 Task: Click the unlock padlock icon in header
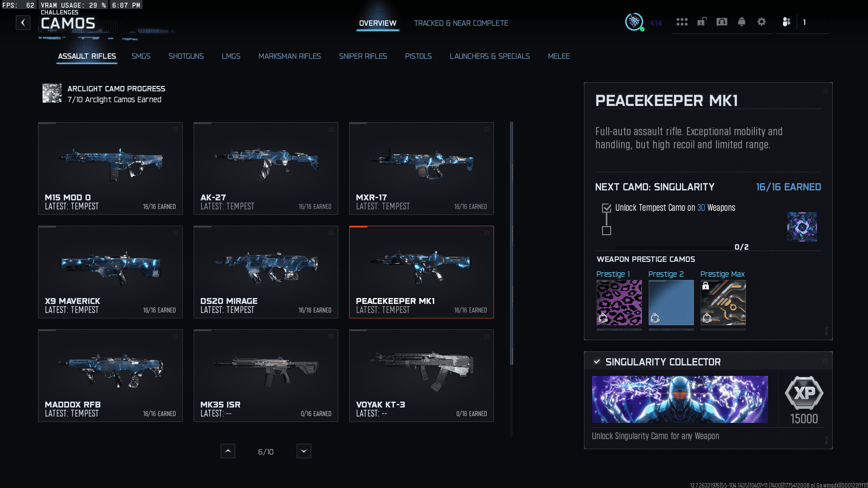tap(702, 22)
